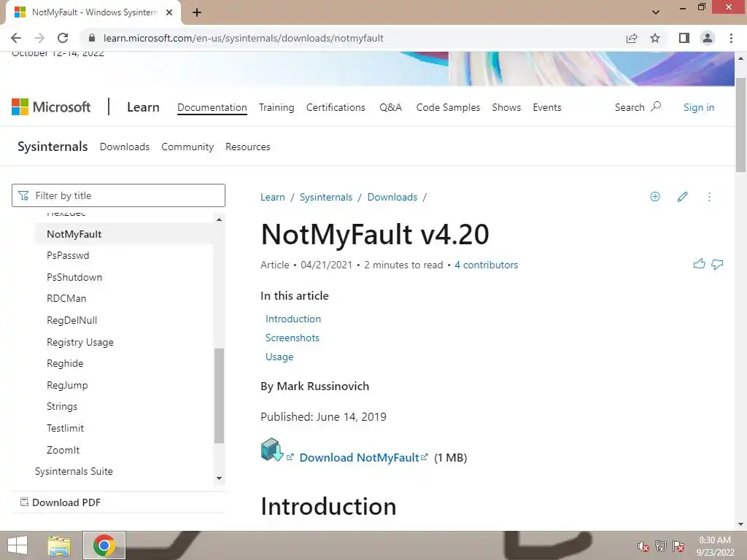Open the Community tab
Image resolution: width=747 pixels, height=560 pixels.
tap(187, 147)
